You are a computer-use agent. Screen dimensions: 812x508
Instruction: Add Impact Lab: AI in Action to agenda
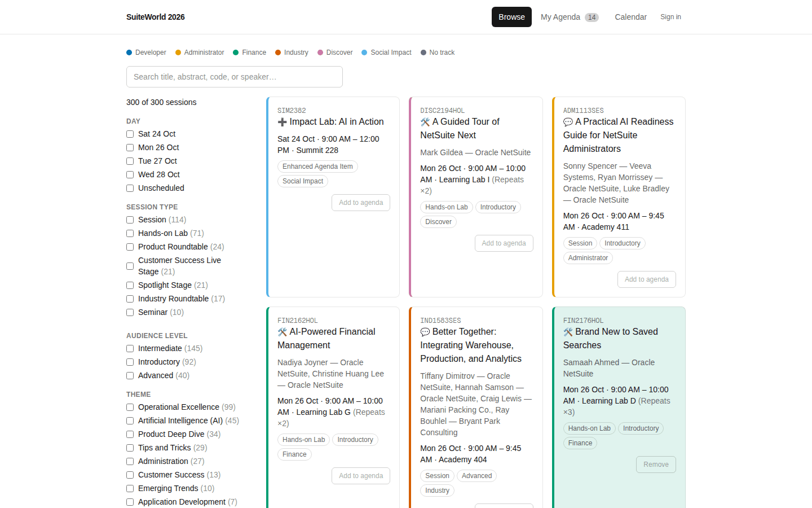coord(361,203)
